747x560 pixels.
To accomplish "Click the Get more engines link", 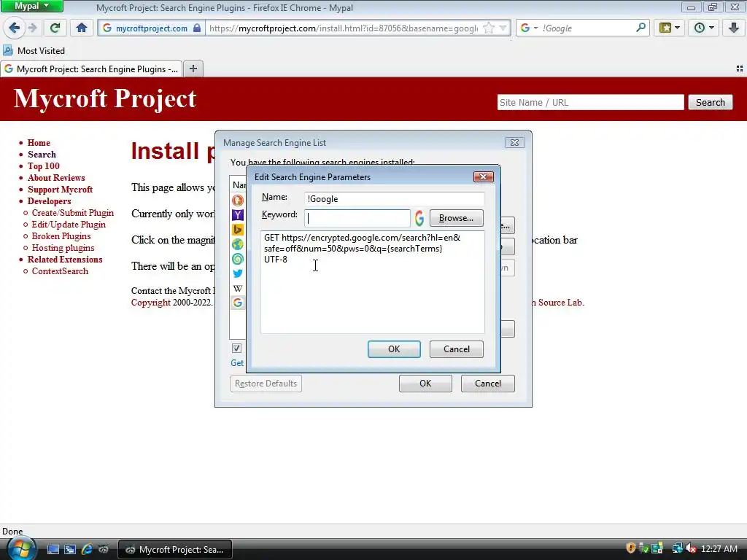I will tap(237, 363).
